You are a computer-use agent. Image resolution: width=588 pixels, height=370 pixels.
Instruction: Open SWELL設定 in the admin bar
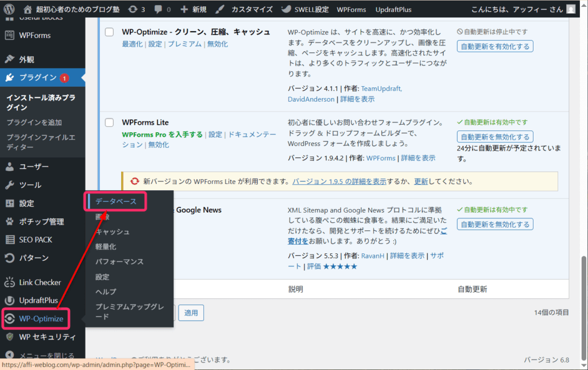point(305,9)
